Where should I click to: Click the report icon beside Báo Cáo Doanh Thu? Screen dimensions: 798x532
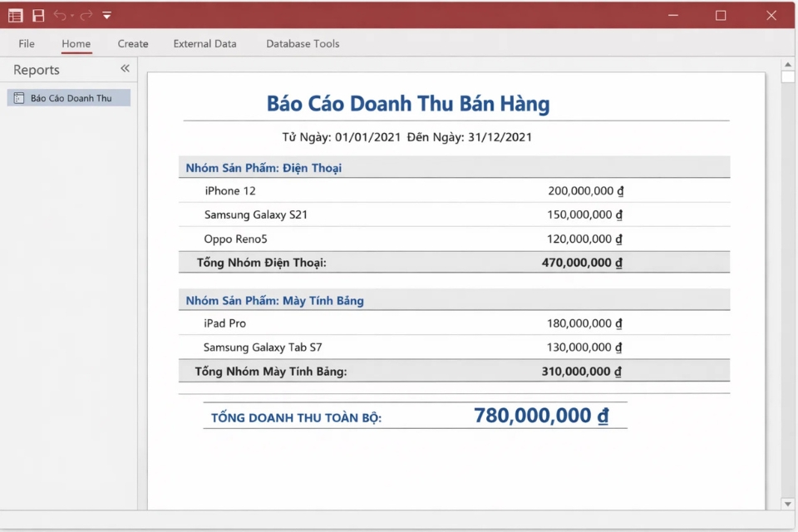(x=19, y=97)
